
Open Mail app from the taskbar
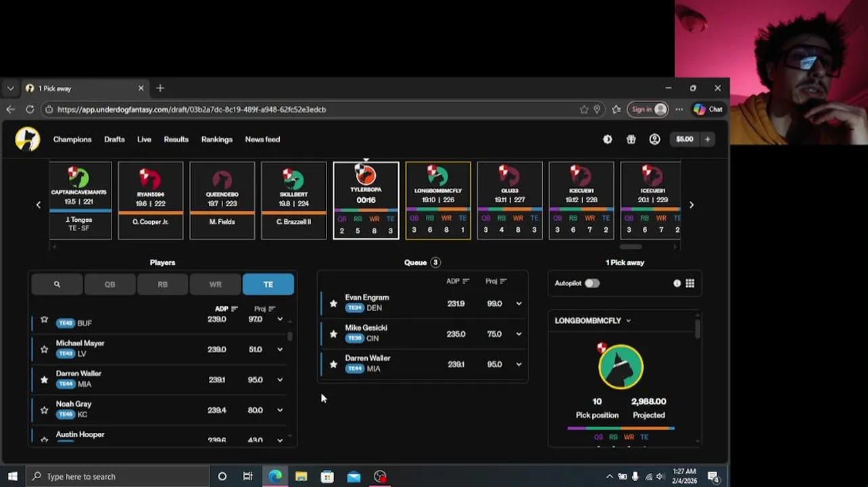354,476
